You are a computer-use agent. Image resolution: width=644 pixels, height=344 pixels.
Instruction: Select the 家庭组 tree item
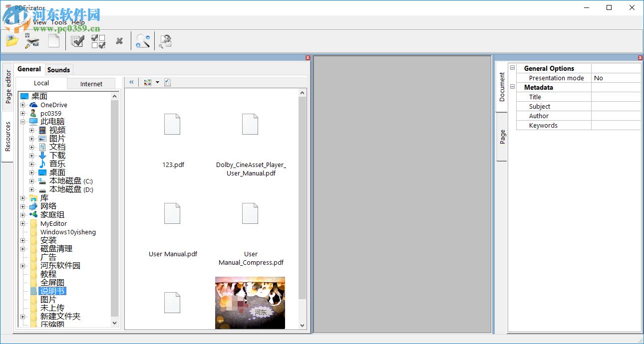[x=52, y=215]
